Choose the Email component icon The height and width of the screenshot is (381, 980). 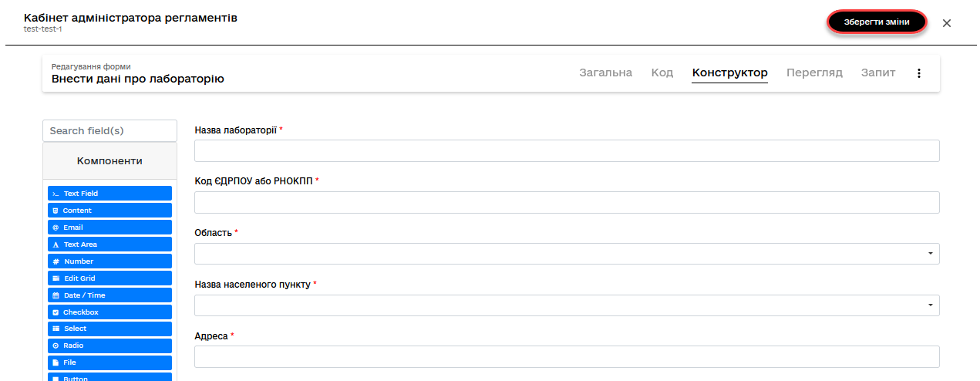[x=56, y=228]
